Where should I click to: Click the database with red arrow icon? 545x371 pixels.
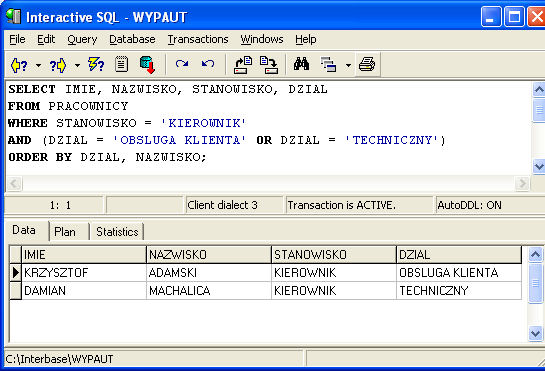[148, 65]
